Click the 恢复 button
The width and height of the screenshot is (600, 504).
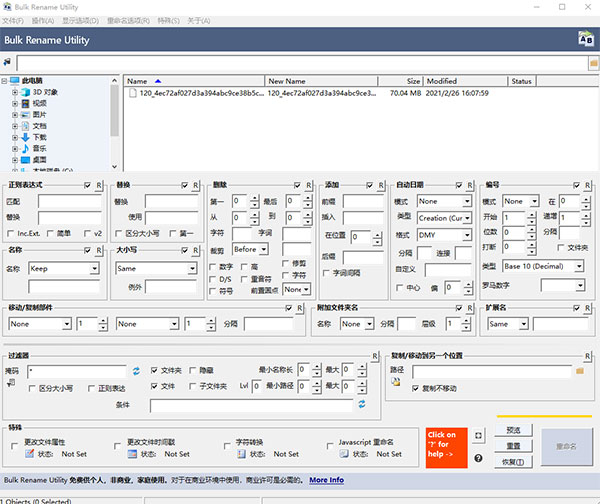pyautogui.click(x=513, y=462)
